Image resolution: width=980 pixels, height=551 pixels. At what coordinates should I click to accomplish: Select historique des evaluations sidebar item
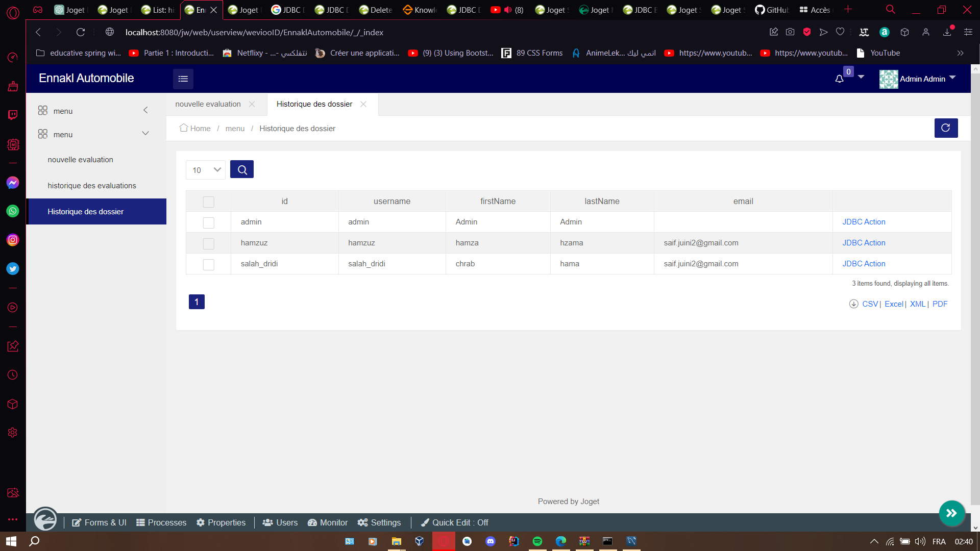click(92, 186)
